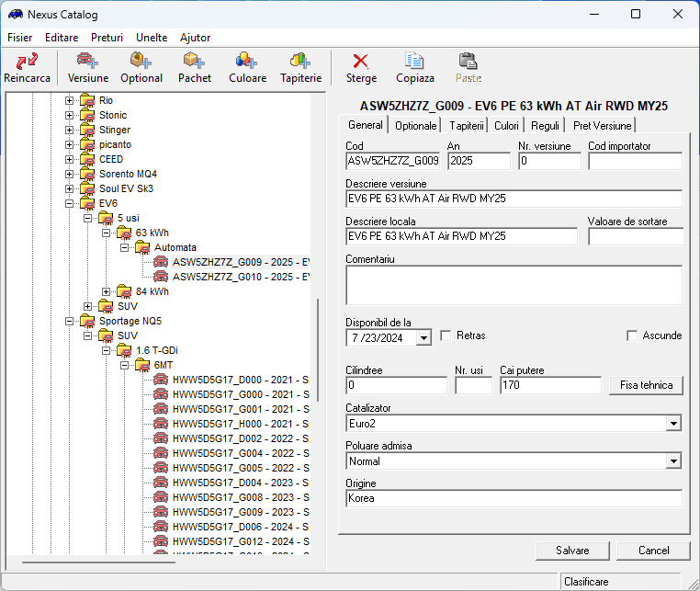This screenshot has width=700, height=591.
Task: Open the Unelte menu
Action: (152, 38)
